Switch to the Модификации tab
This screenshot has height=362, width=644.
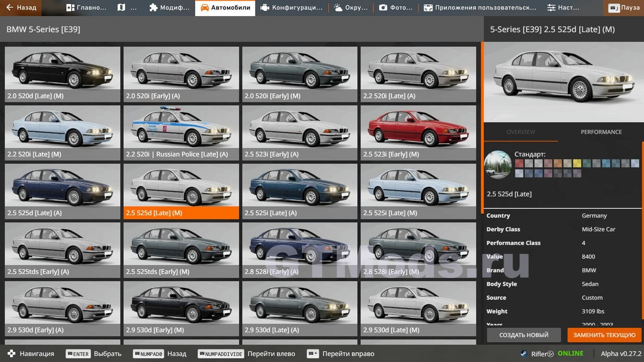click(x=170, y=8)
